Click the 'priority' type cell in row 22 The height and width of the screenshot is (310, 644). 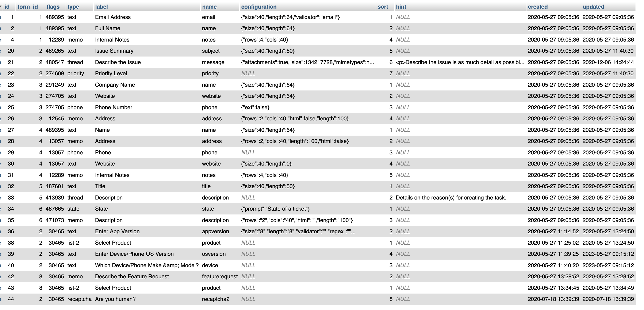pyautogui.click(x=76, y=73)
